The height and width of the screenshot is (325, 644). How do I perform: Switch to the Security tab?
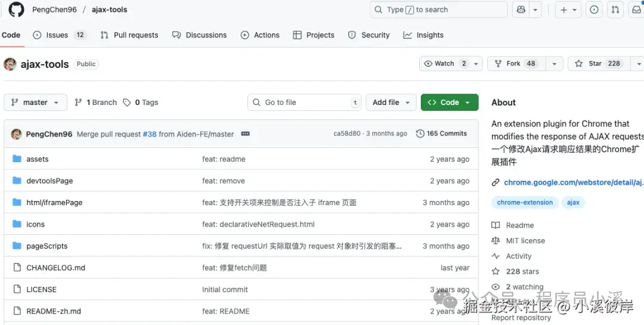pos(369,35)
